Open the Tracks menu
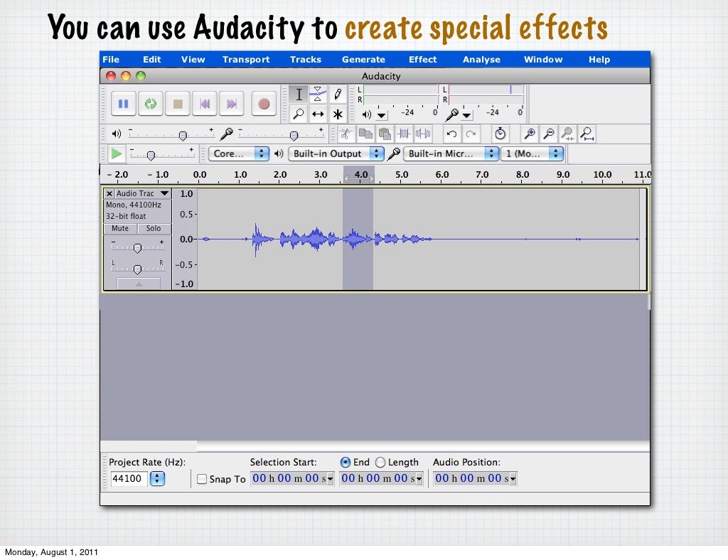The width and height of the screenshot is (728, 560). (306, 60)
